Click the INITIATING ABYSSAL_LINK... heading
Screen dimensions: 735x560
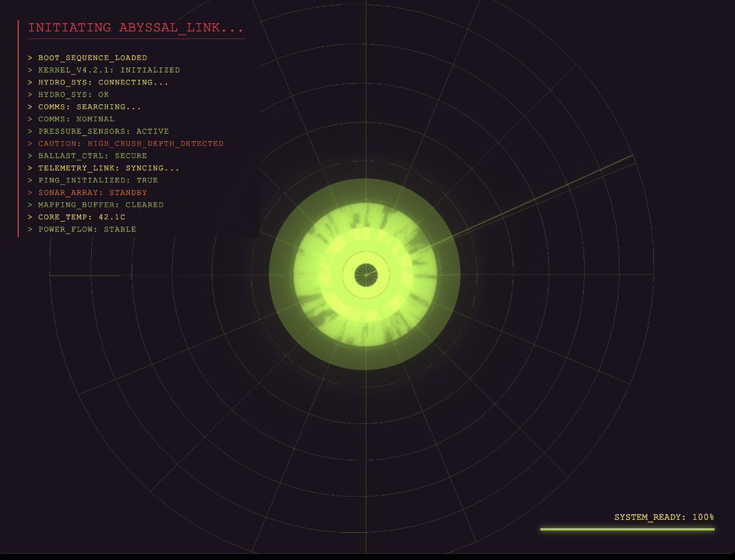pos(135,28)
